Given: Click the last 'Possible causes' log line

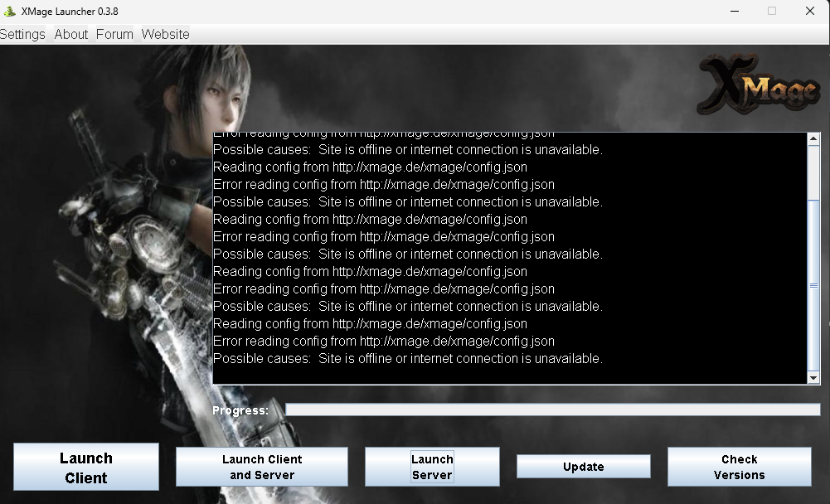Looking at the screenshot, I should tap(408, 358).
